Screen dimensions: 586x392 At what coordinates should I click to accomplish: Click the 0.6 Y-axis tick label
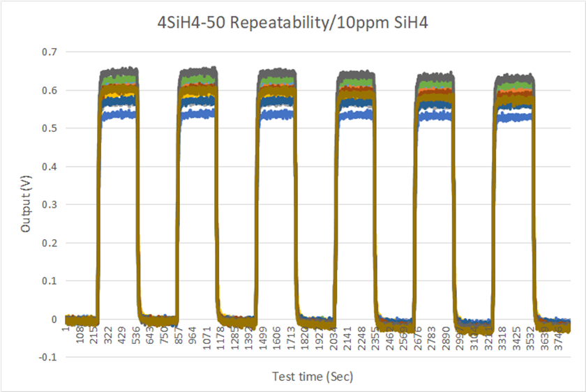[x=50, y=91]
